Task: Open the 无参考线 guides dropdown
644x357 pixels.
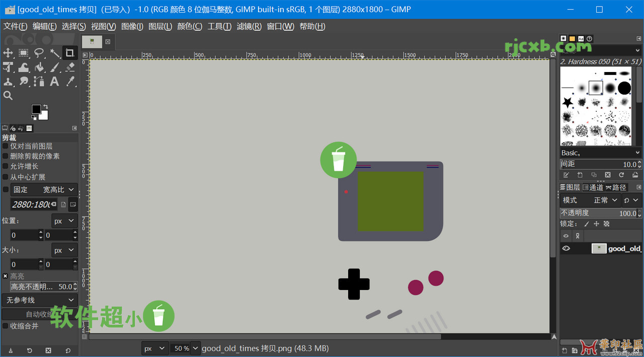Action: [x=39, y=300]
